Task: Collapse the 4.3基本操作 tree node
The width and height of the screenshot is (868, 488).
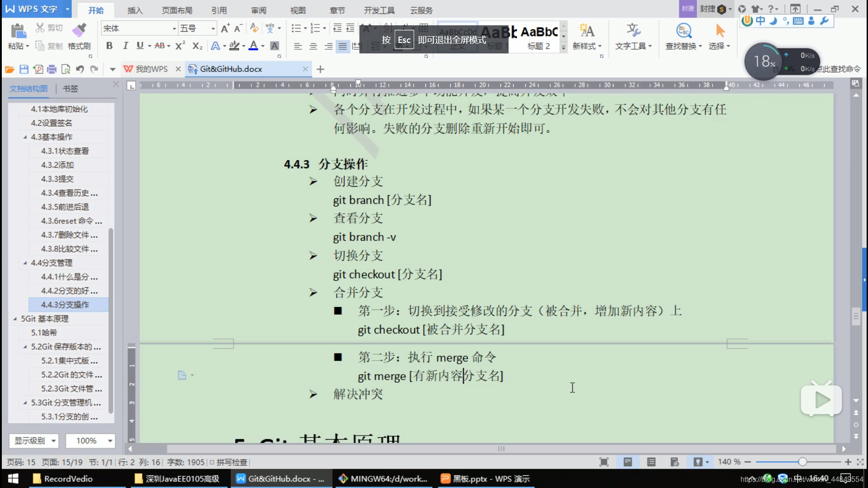Action: click(25, 137)
